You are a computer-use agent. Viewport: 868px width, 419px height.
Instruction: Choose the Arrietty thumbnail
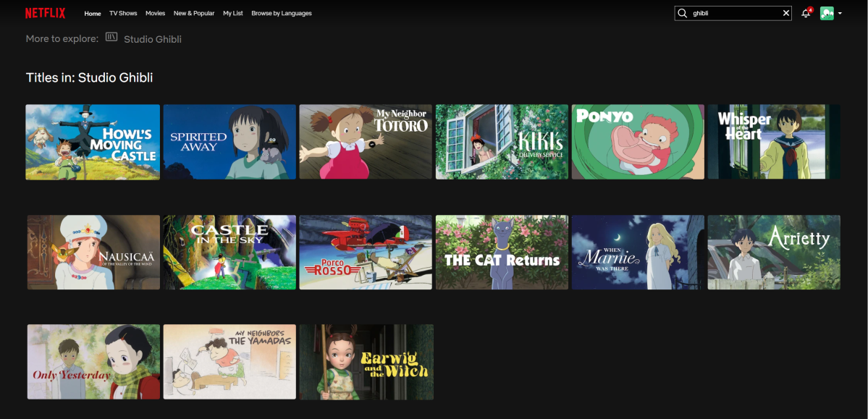[x=774, y=253]
